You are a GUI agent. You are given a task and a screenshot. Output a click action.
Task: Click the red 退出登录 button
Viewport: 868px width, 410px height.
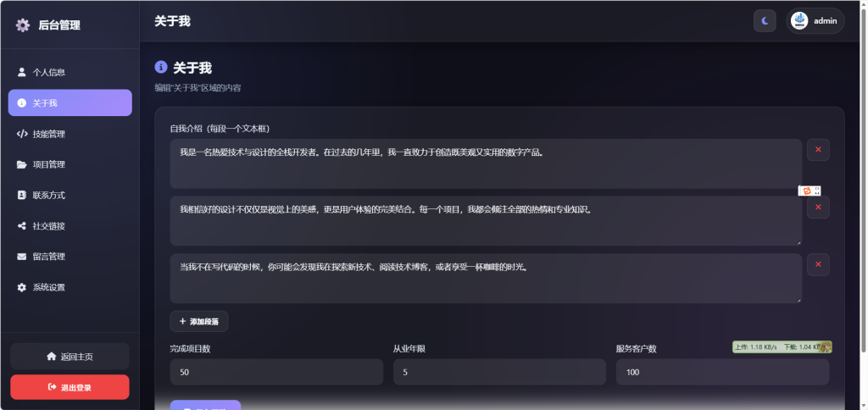[70, 387]
